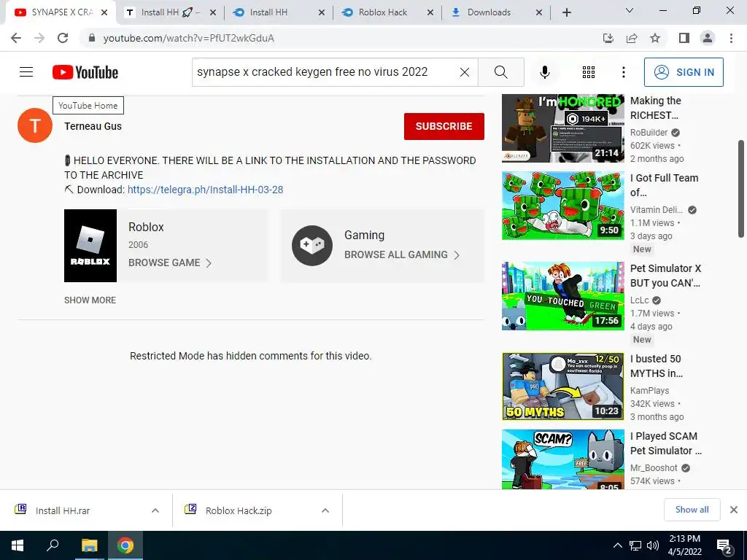Go back with the browser back arrow
The height and width of the screenshot is (560, 747).
tap(16, 38)
